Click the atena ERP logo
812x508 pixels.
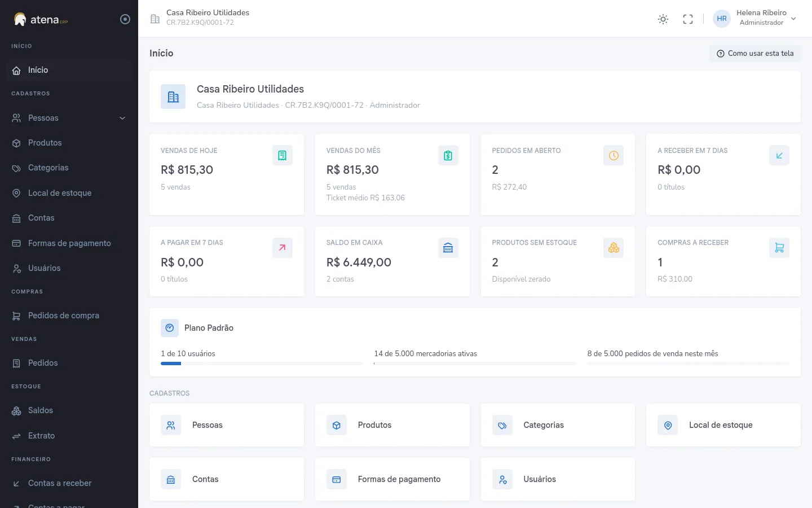(x=41, y=20)
